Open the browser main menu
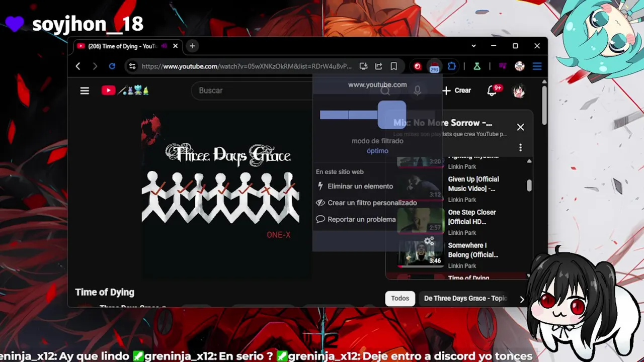Screen dimensions: 644x362 [x=537, y=66]
